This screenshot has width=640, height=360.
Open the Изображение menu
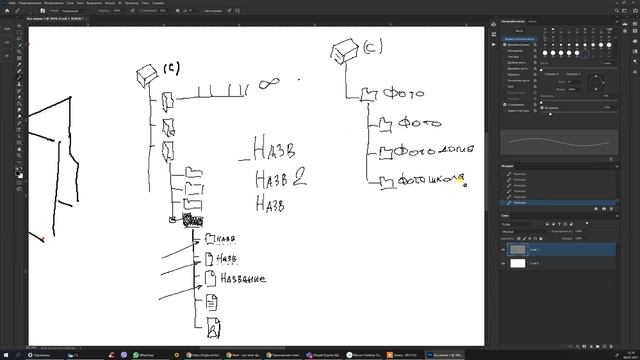coord(54,3)
